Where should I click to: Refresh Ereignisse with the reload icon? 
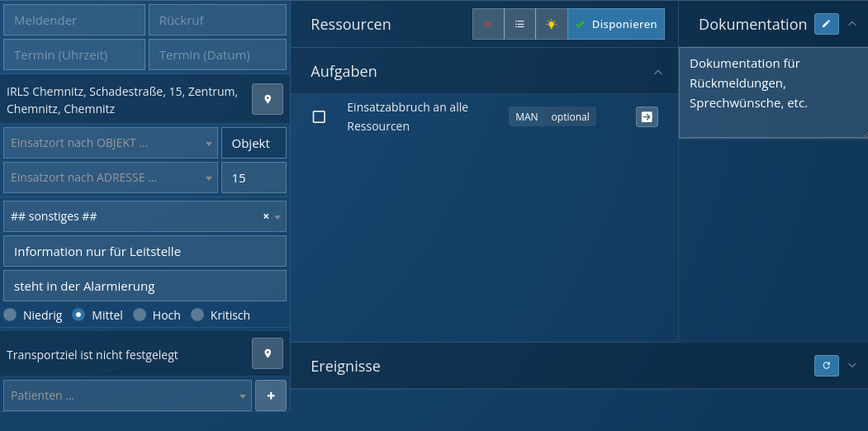coord(826,366)
